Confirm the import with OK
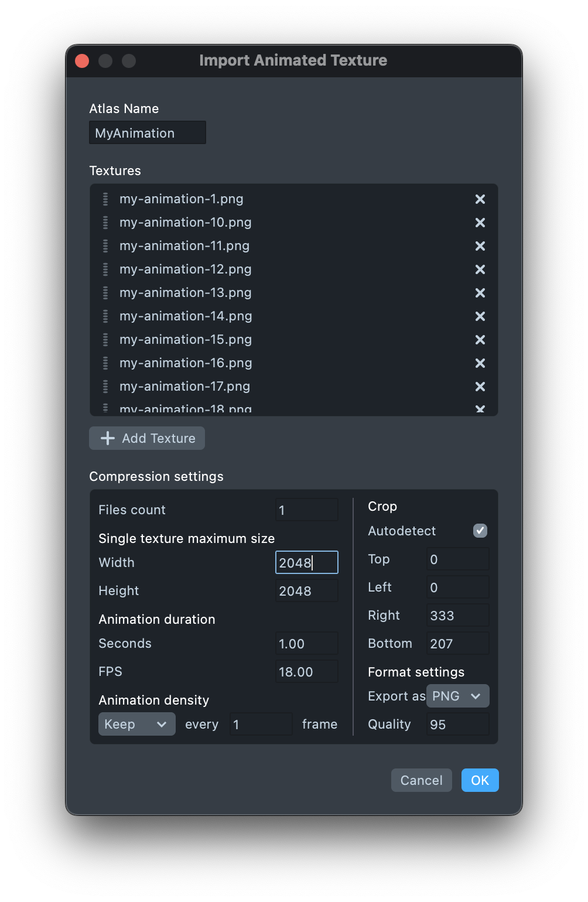The height and width of the screenshot is (902, 588). [480, 780]
